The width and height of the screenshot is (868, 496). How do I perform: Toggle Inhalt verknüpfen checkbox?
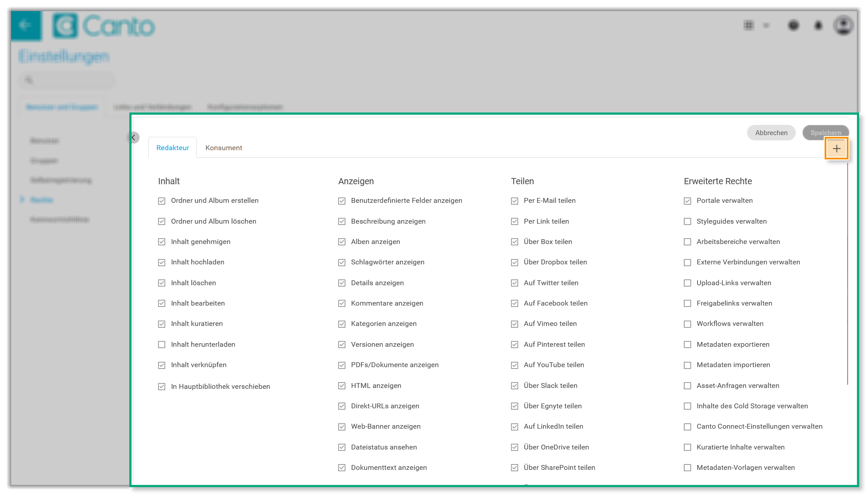pos(162,365)
